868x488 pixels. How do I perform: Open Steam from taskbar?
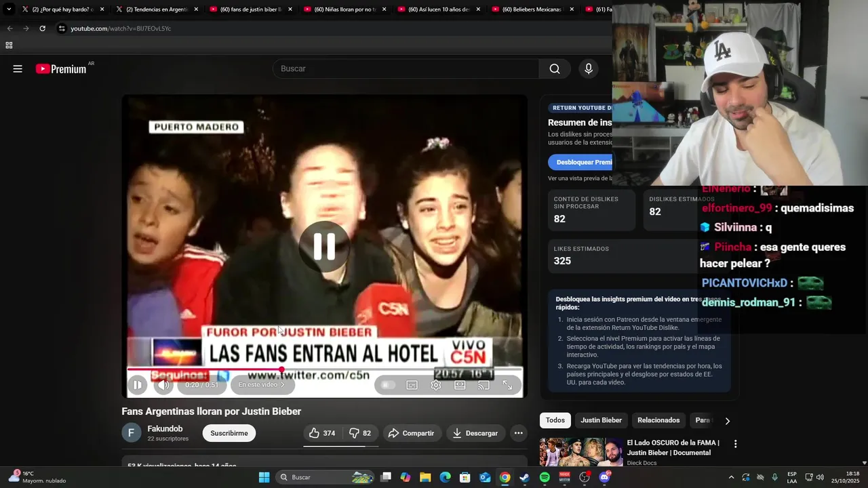pyautogui.click(x=524, y=477)
